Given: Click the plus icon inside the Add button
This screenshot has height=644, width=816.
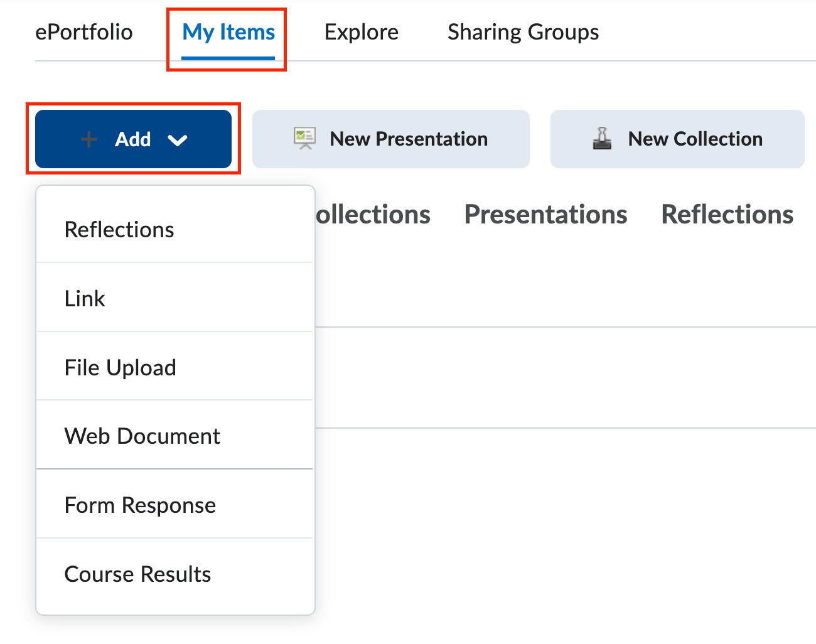Looking at the screenshot, I should click(89, 139).
